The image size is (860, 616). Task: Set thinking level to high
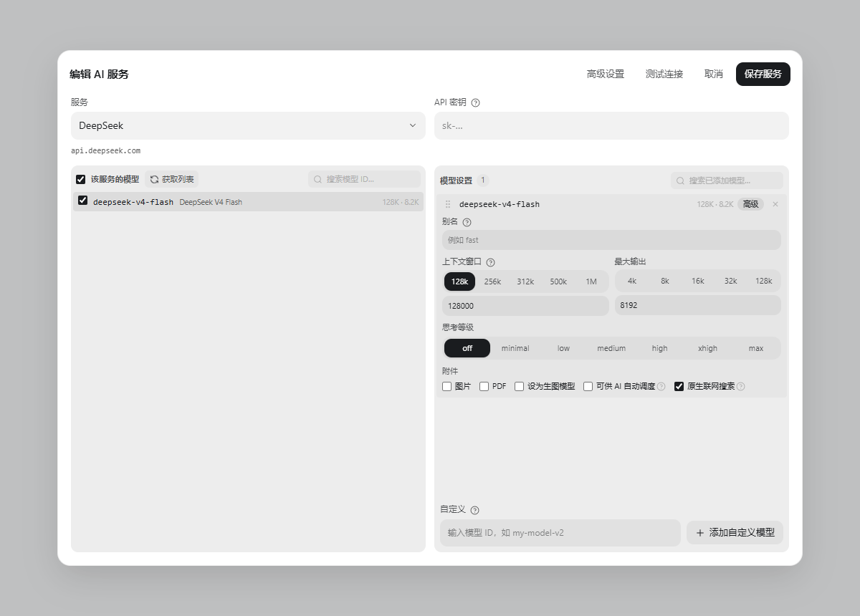point(659,348)
